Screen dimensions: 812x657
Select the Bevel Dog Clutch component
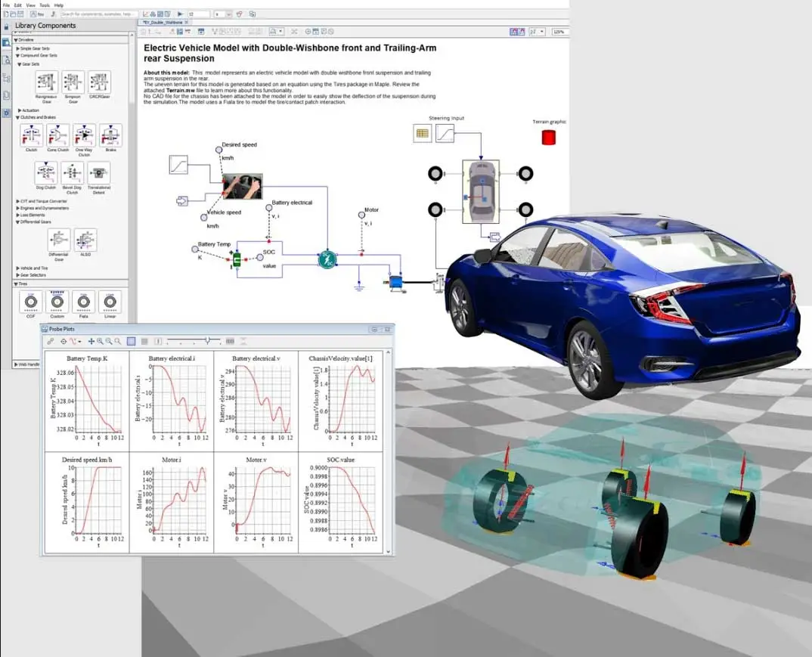[x=73, y=173]
